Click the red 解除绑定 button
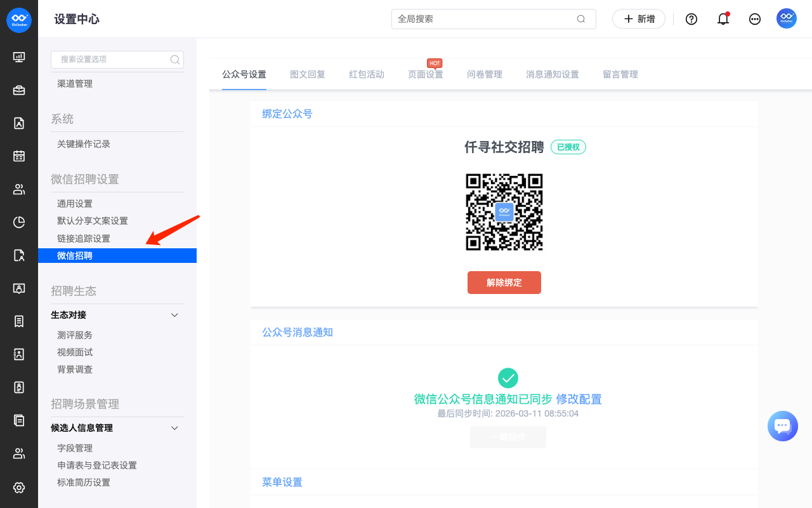 pos(504,283)
